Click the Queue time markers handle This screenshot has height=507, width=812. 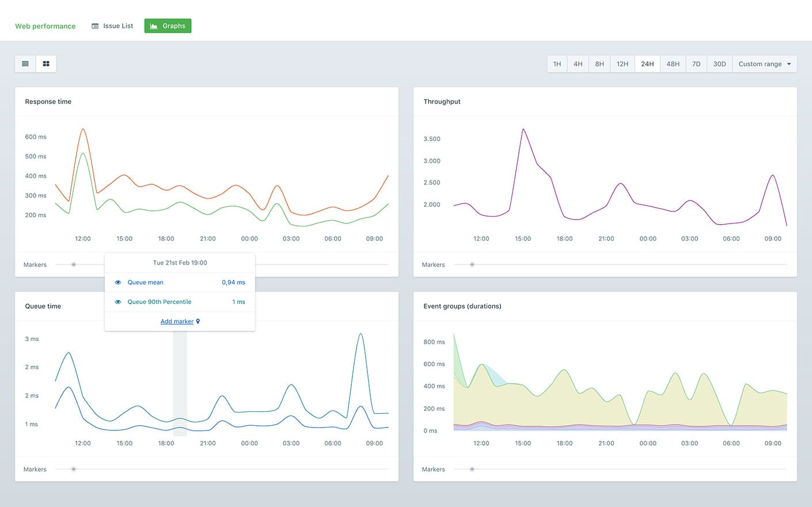(74, 469)
